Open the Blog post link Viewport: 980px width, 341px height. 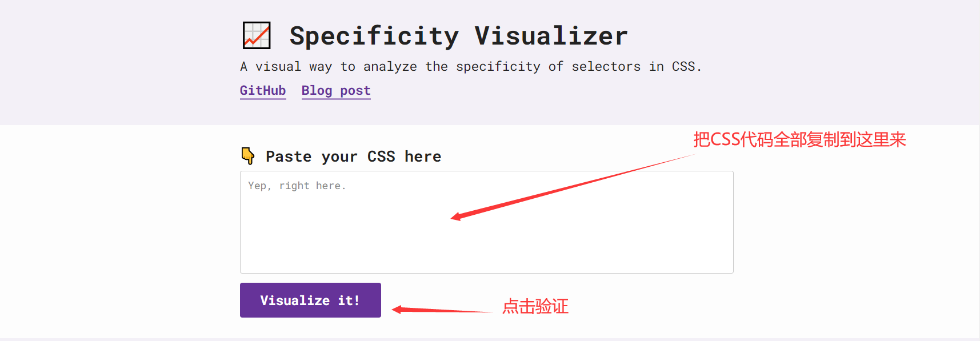[336, 90]
